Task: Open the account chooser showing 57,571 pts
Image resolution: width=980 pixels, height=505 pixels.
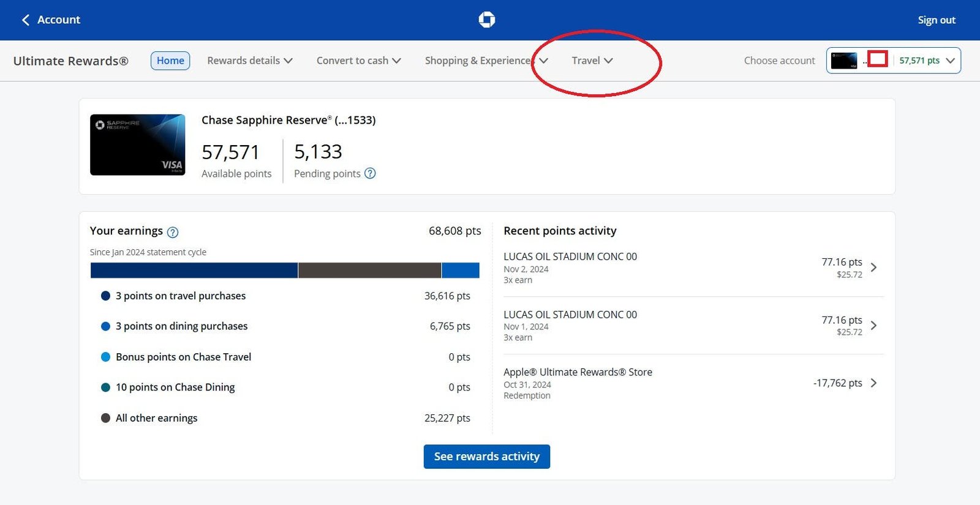Action: click(894, 61)
